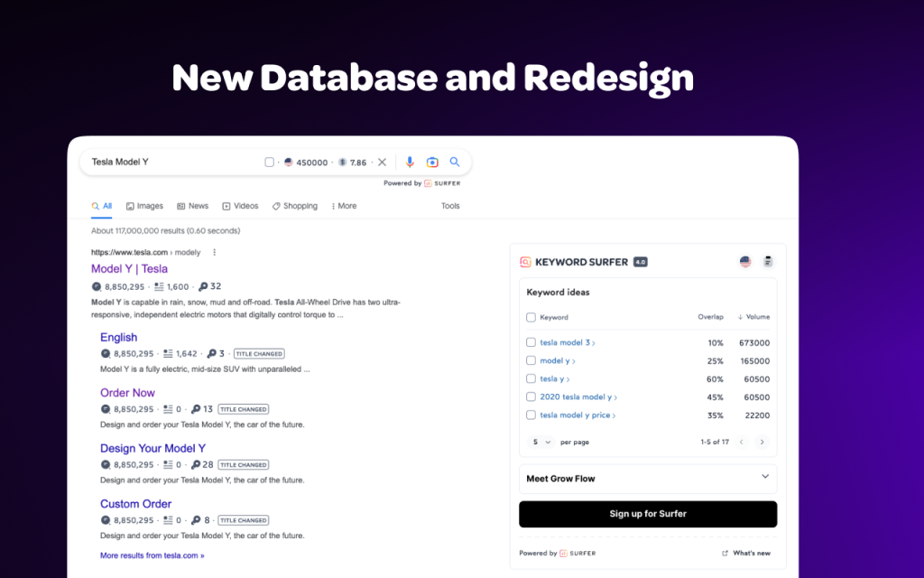Click the clipboard icon in Keyword Surfer header
The image size is (924, 578).
(768, 262)
